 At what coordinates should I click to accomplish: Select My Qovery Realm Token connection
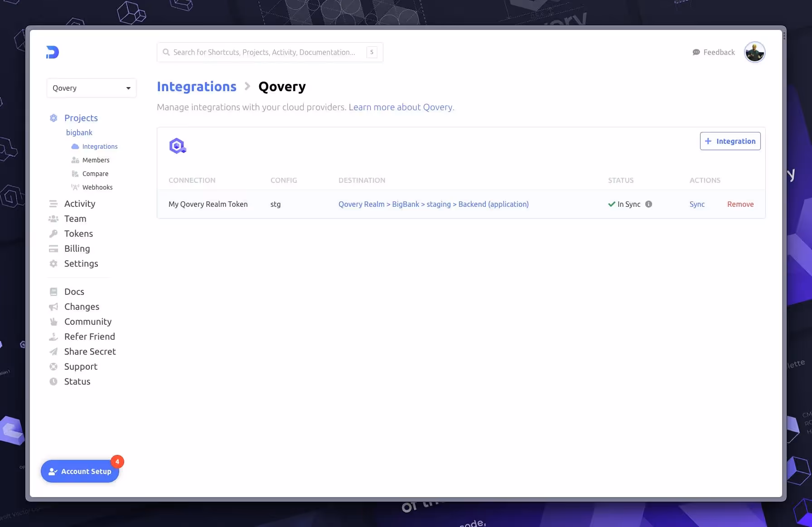pyautogui.click(x=208, y=204)
